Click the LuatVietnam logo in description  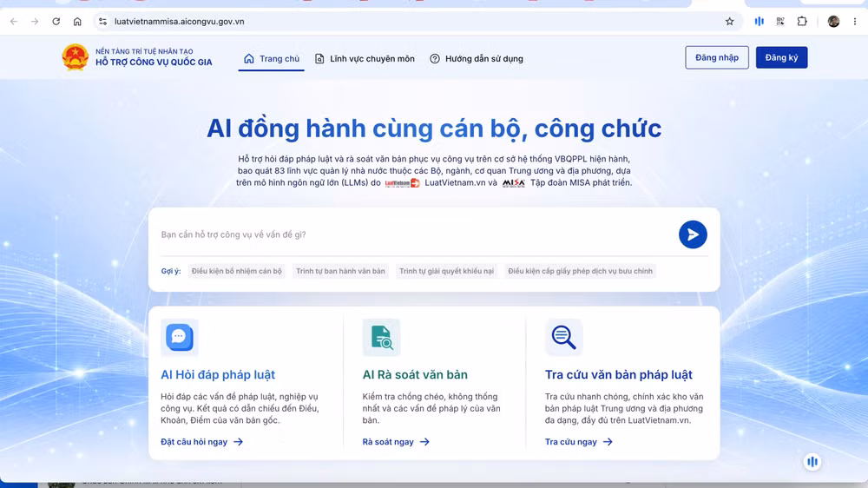403,183
